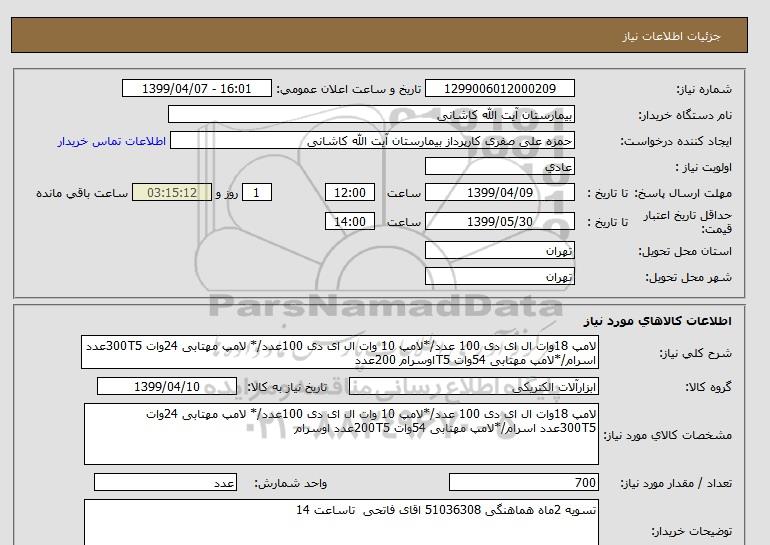770x545 pixels.
Task: Click response deadline date field 1399/04/09
Action: [x=499, y=192]
